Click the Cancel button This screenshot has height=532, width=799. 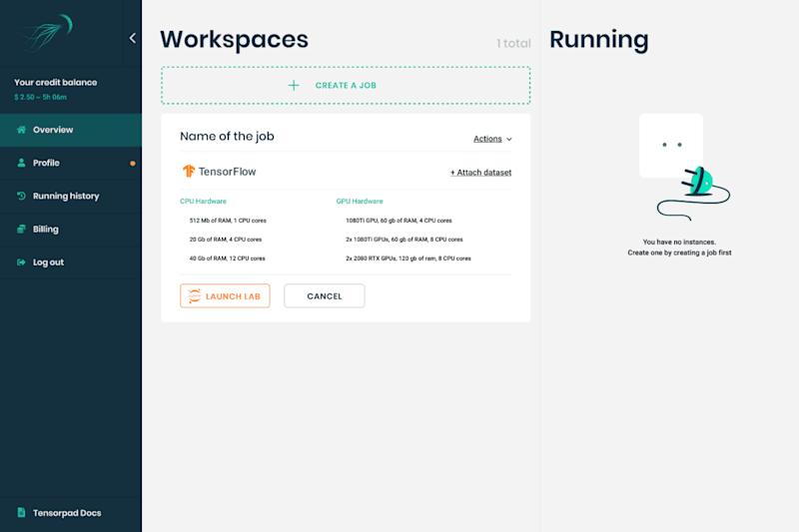click(x=324, y=295)
